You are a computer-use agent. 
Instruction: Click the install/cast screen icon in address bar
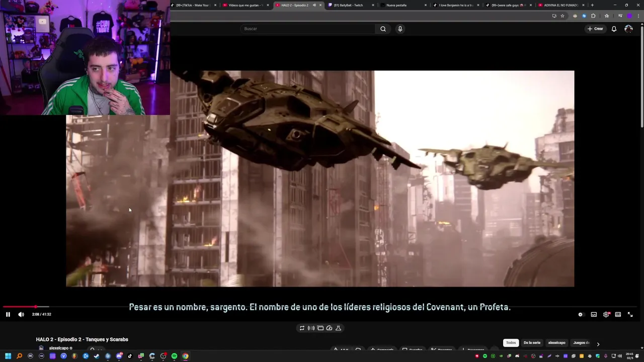point(554,16)
